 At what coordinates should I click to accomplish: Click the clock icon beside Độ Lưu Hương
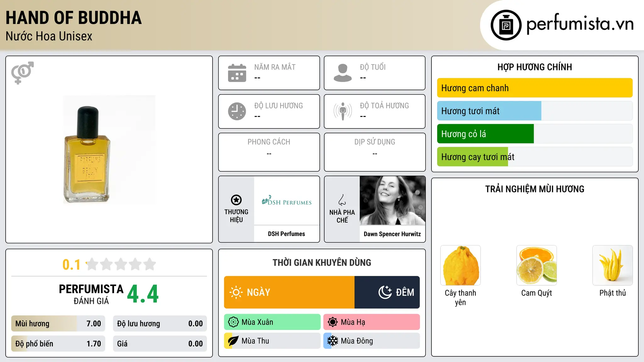pos(237,111)
